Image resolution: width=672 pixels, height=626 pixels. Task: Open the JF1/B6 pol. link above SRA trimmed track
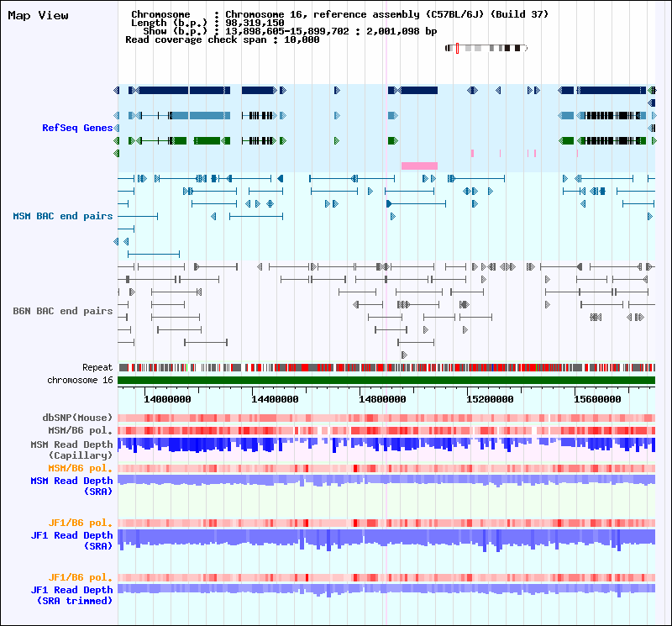[x=80, y=577]
